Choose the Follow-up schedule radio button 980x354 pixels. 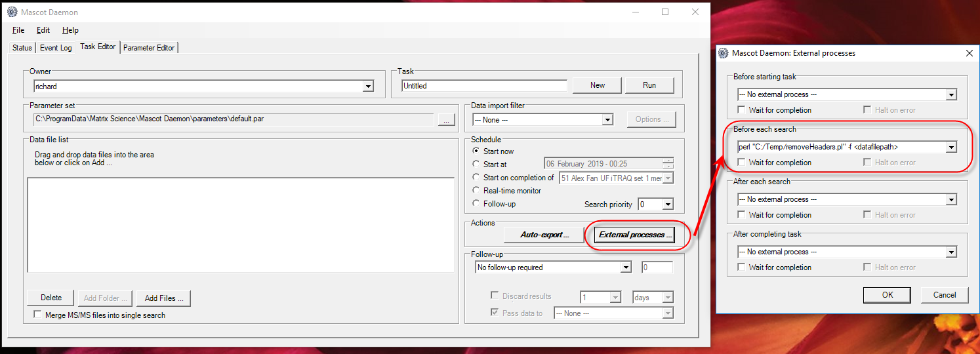[x=477, y=204]
